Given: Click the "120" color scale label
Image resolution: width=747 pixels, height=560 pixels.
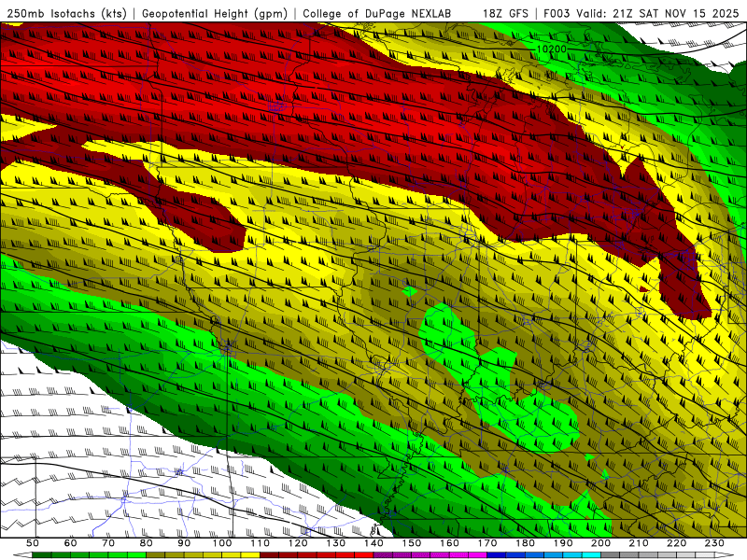Looking at the screenshot, I should click(298, 543).
